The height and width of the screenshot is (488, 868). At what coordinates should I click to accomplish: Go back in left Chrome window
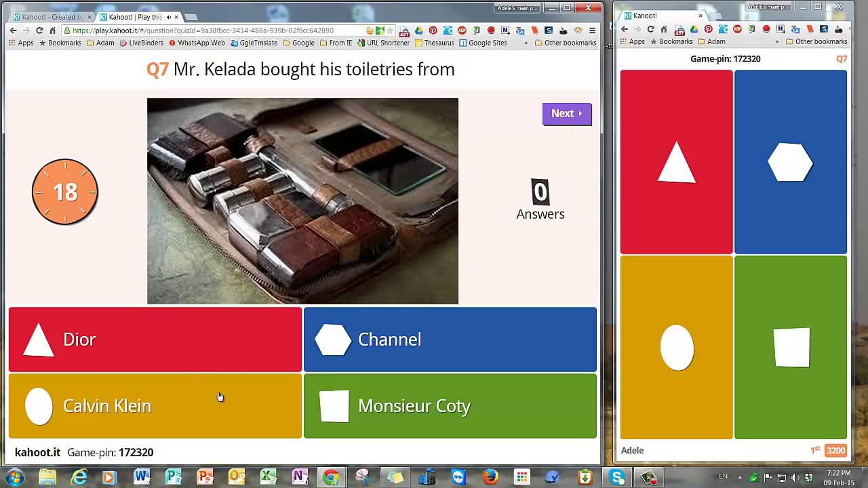click(13, 30)
